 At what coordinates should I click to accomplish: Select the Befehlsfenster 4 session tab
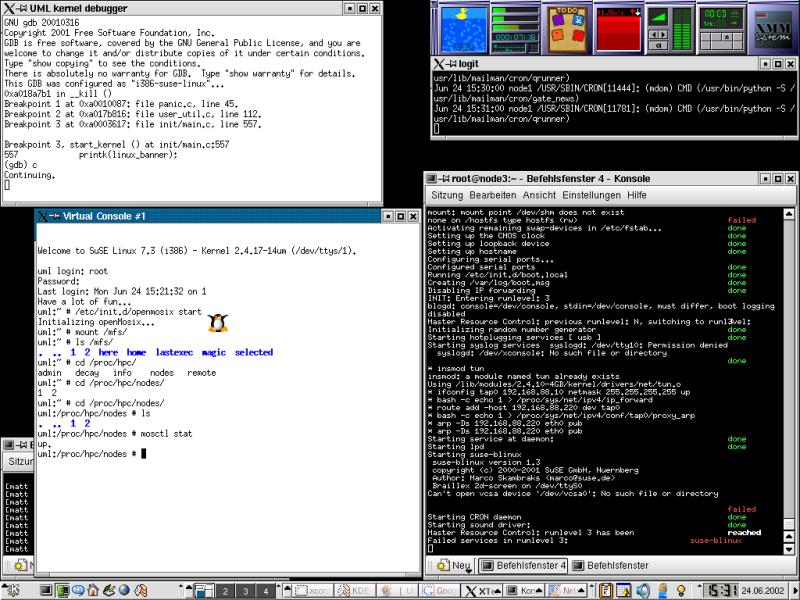pyautogui.click(x=523, y=566)
